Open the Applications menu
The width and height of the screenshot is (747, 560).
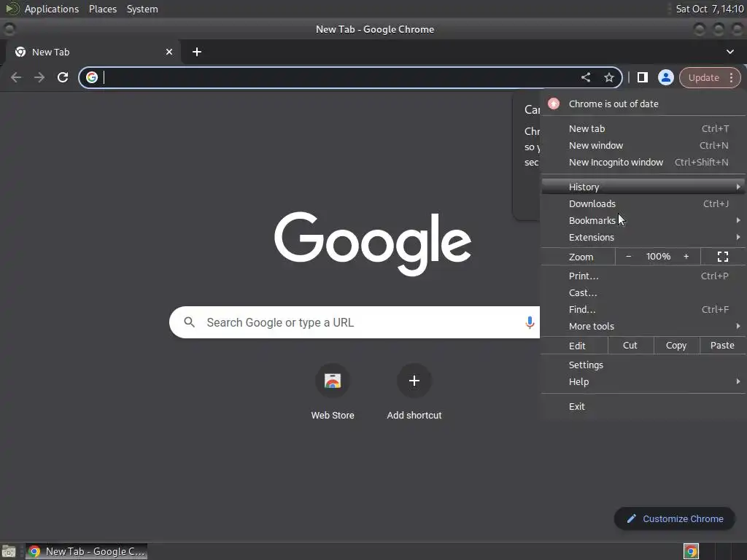pyautogui.click(x=52, y=9)
